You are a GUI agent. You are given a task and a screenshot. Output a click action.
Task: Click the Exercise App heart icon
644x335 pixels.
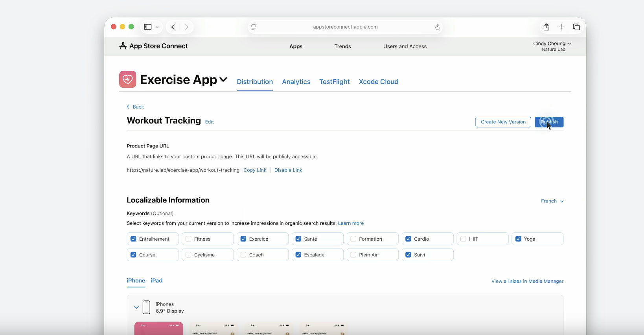click(x=128, y=79)
